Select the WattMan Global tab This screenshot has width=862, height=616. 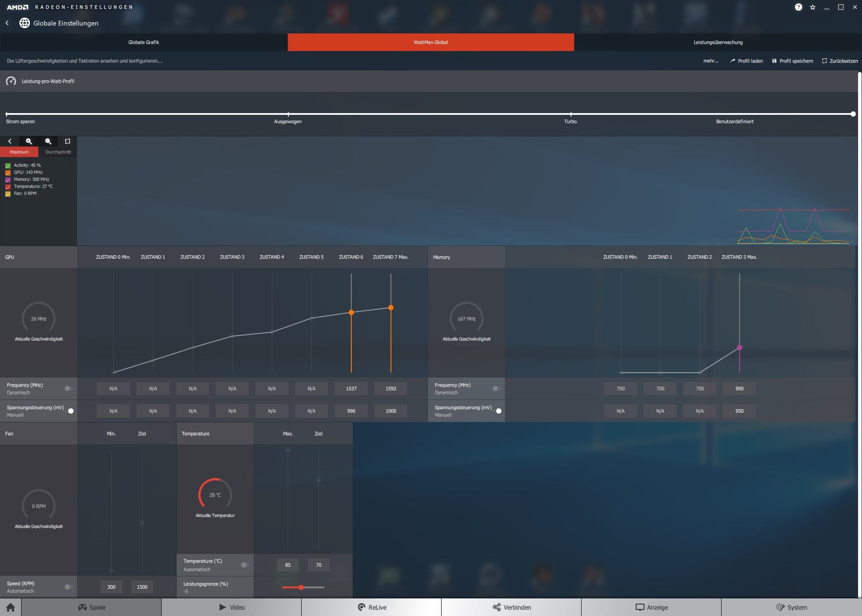tap(431, 42)
